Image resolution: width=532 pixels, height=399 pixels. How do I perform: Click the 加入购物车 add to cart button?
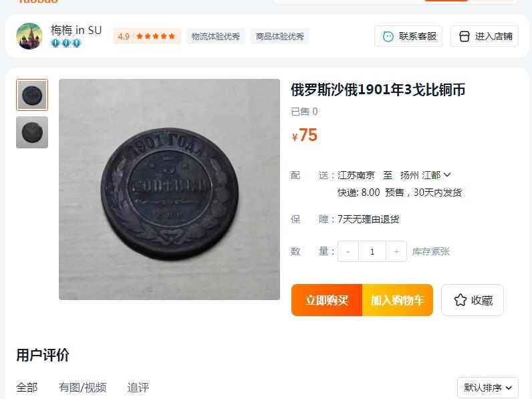(397, 300)
